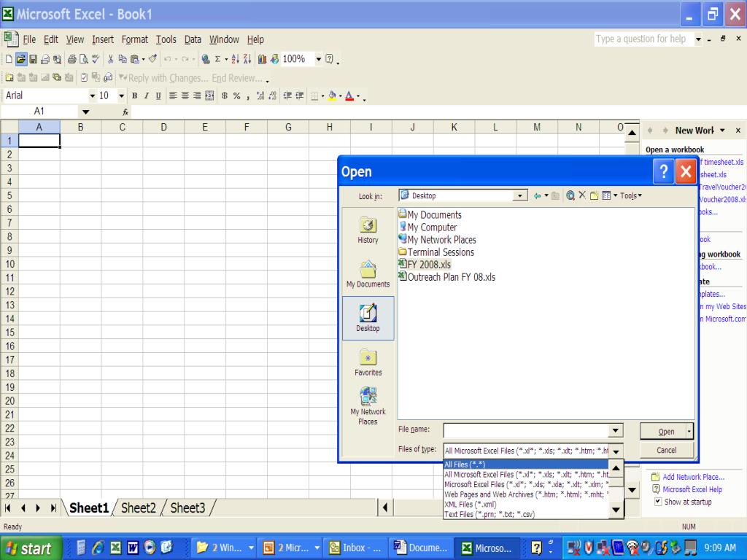Launch the Chart Wizard icon
Screen dimensions: 747x560
tap(262, 59)
